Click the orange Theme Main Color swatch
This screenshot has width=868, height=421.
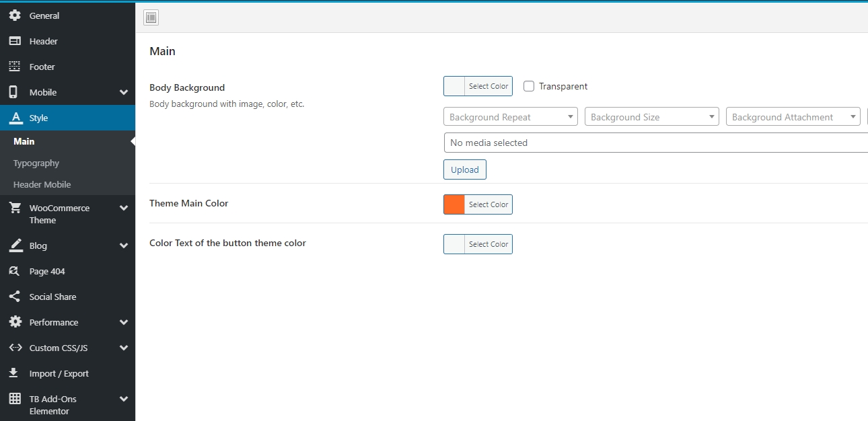[x=454, y=204]
